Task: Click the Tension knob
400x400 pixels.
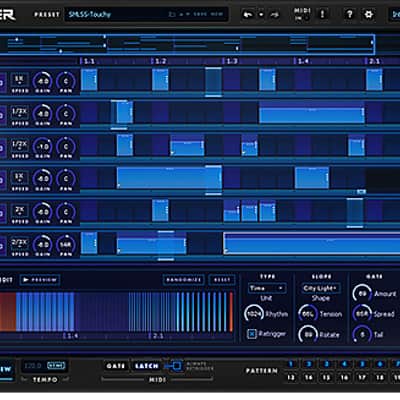Action: pyautogui.click(x=308, y=314)
